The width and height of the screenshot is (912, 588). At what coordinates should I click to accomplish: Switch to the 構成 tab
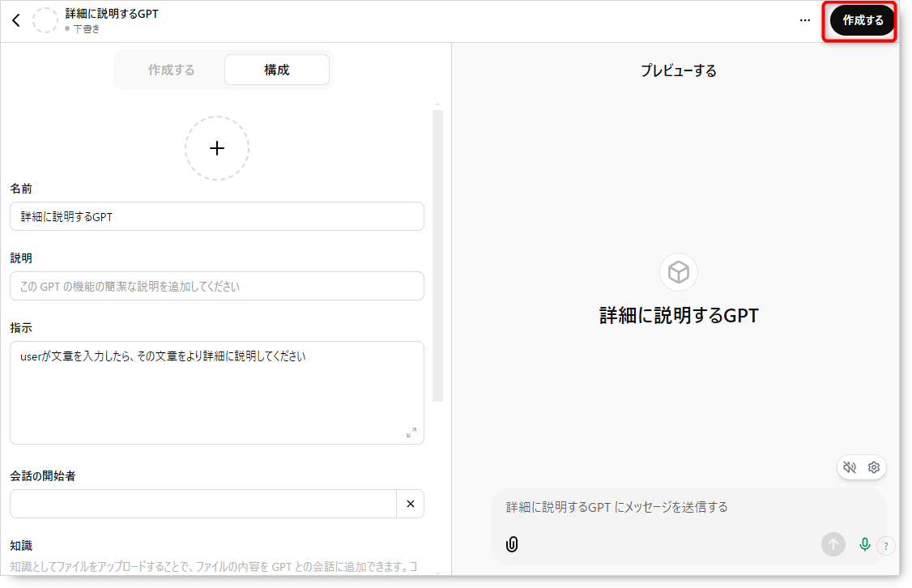click(x=277, y=70)
